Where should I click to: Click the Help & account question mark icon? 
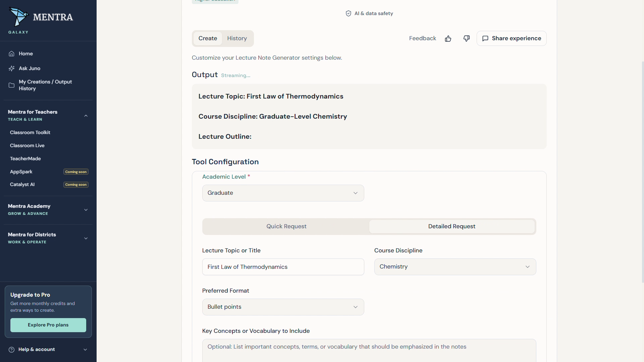coord(11,350)
